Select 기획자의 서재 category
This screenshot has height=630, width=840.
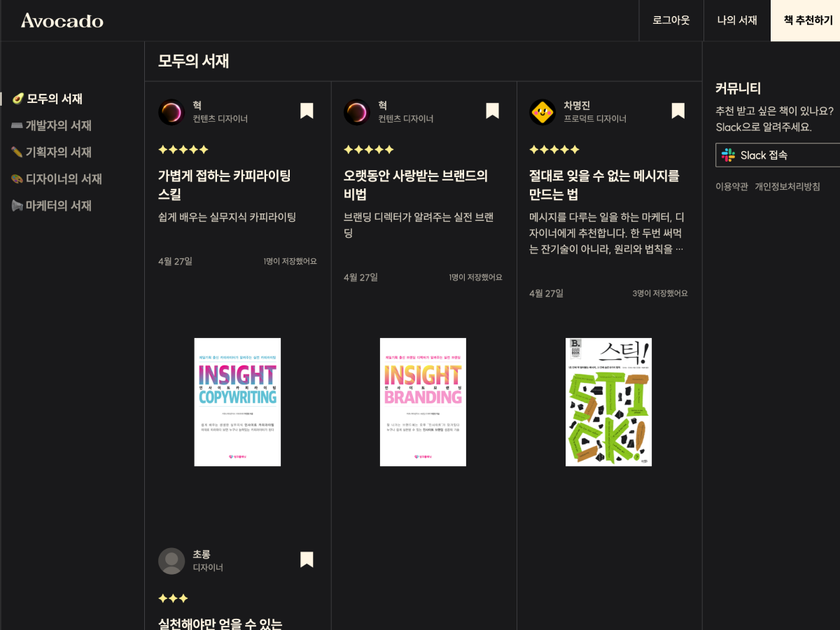[59, 152]
